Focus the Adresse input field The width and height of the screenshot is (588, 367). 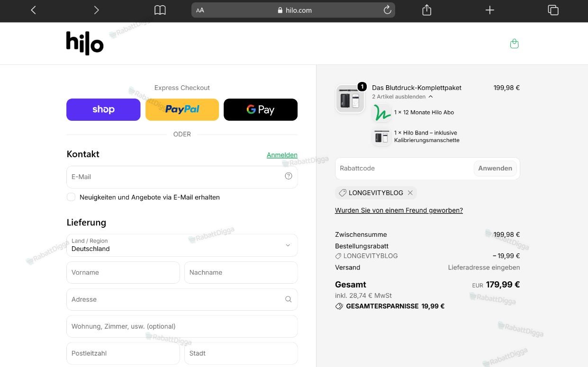pos(182,299)
